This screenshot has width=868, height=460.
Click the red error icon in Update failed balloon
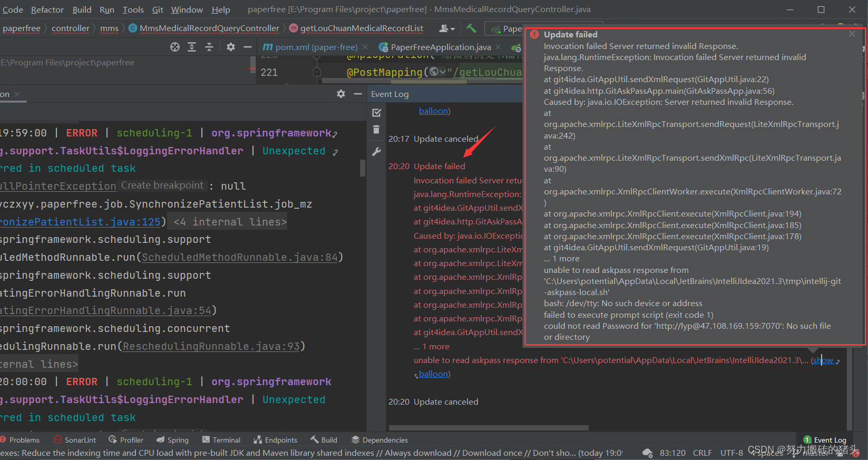pos(534,35)
